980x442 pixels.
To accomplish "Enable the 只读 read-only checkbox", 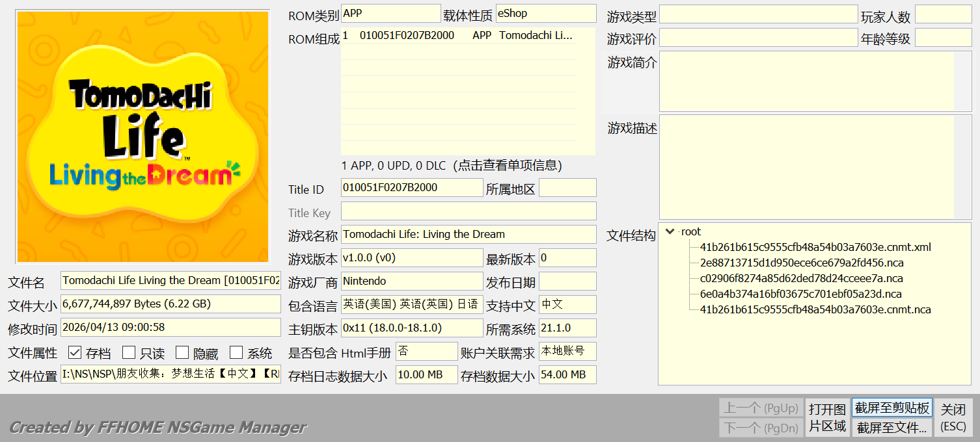I will tap(129, 353).
